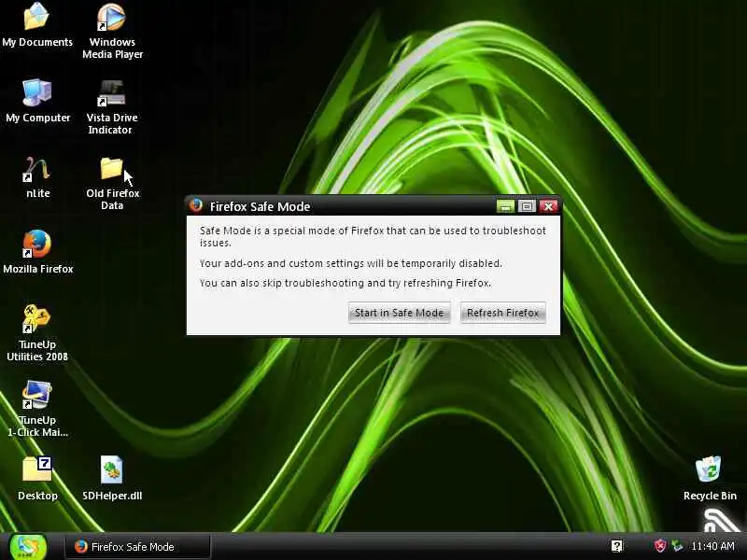This screenshot has width=747, height=560.
Task: Open the My Documents desktop icon
Action: pos(37,25)
